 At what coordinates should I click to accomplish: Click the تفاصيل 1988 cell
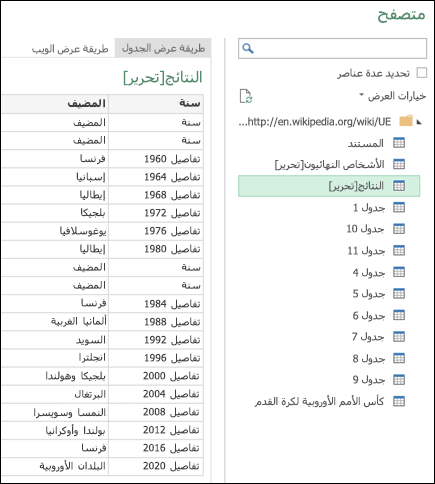pyautogui.click(x=156, y=322)
